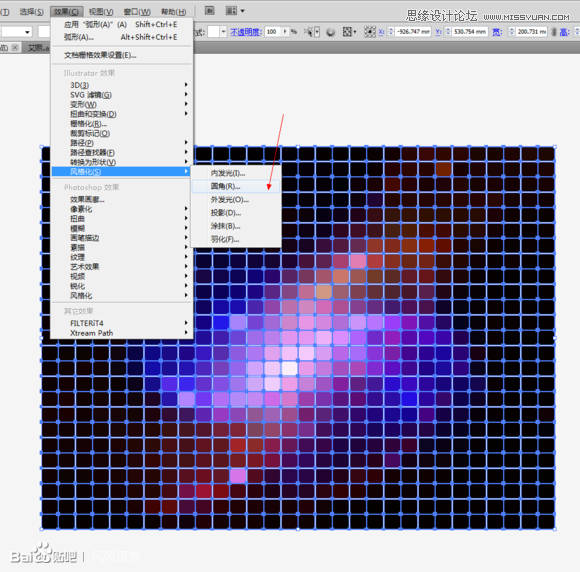Expand the 路径(P) submenu
This screenshot has height=572, width=580.
pyautogui.click(x=122, y=143)
